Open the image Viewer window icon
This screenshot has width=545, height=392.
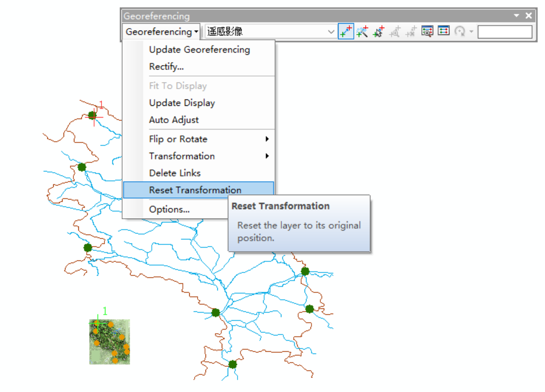click(427, 31)
